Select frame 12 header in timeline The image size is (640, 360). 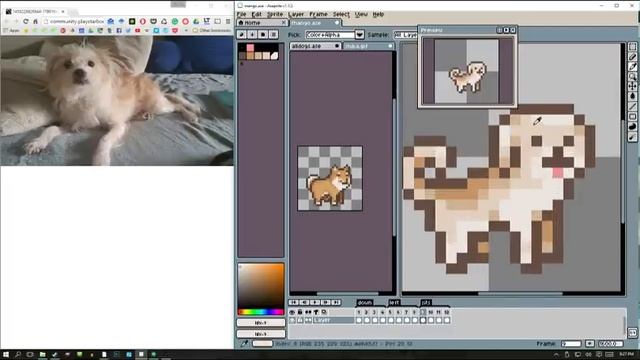pyautogui.click(x=447, y=312)
